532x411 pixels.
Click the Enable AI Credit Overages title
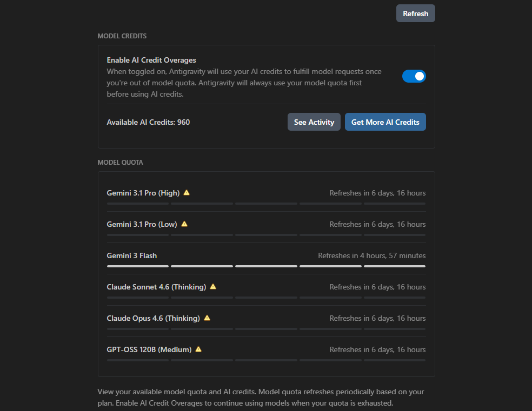pyautogui.click(x=151, y=60)
